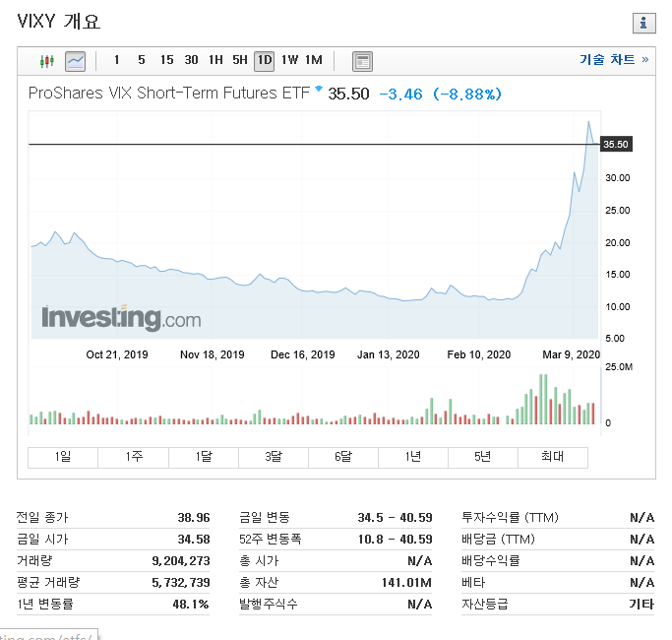Click the 발행주식수 label
The width and height of the screenshot is (672, 640).
[269, 605]
